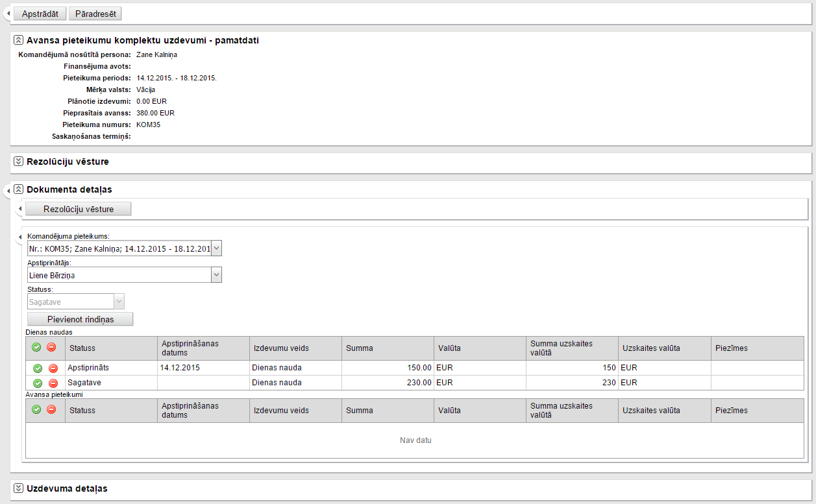Click the Rezolūciju vēsture button inside Dokumenta detaļas
Image resolution: width=816 pixels, height=504 pixels.
pyautogui.click(x=79, y=209)
